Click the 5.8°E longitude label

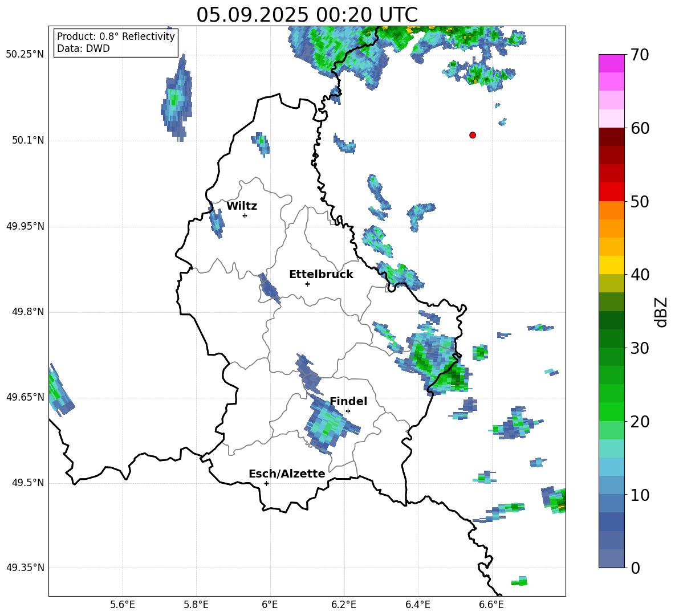pyautogui.click(x=196, y=605)
